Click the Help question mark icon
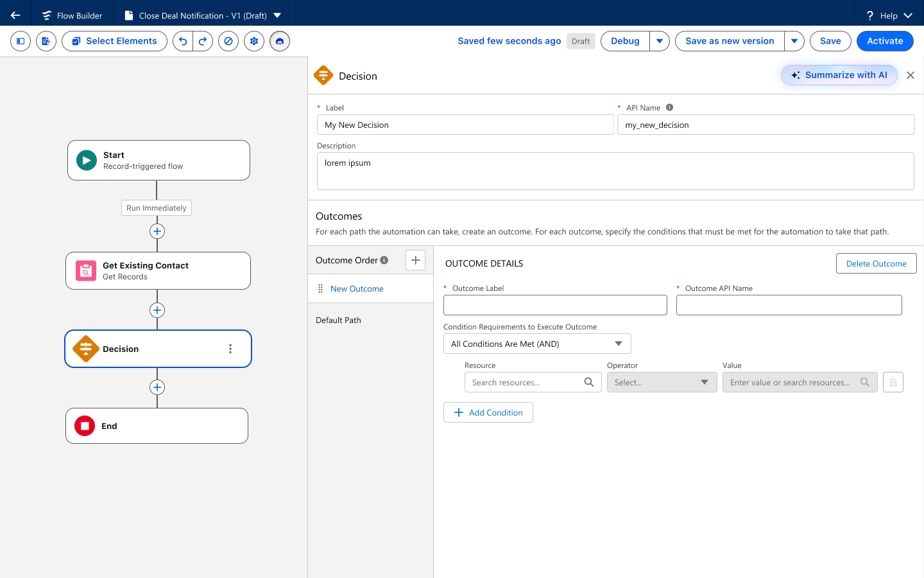924x578 pixels. tap(870, 15)
